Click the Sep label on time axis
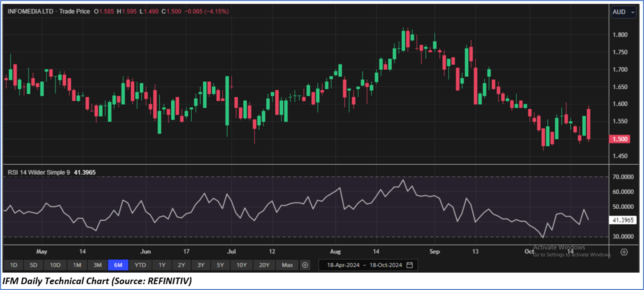 coord(435,252)
